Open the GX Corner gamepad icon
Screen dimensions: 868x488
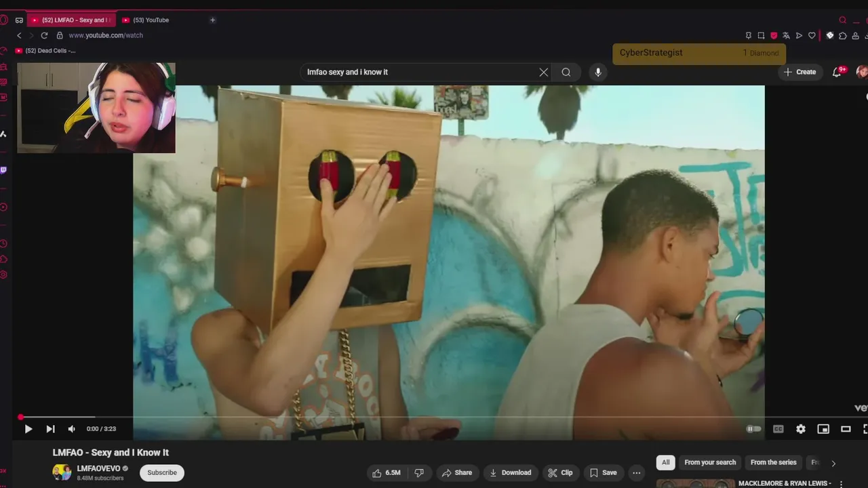coord(19,20)
